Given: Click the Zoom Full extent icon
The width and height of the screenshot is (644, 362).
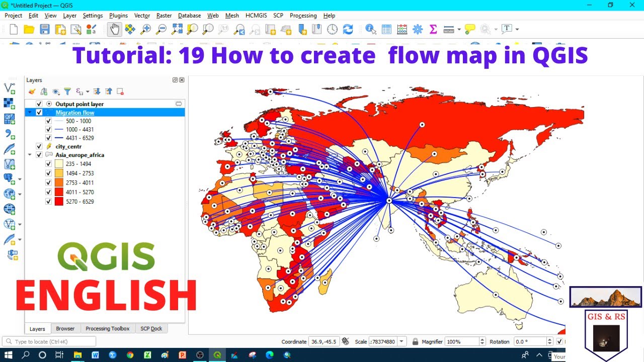Looking at the screenshot, I should click(x=177, y=29).
